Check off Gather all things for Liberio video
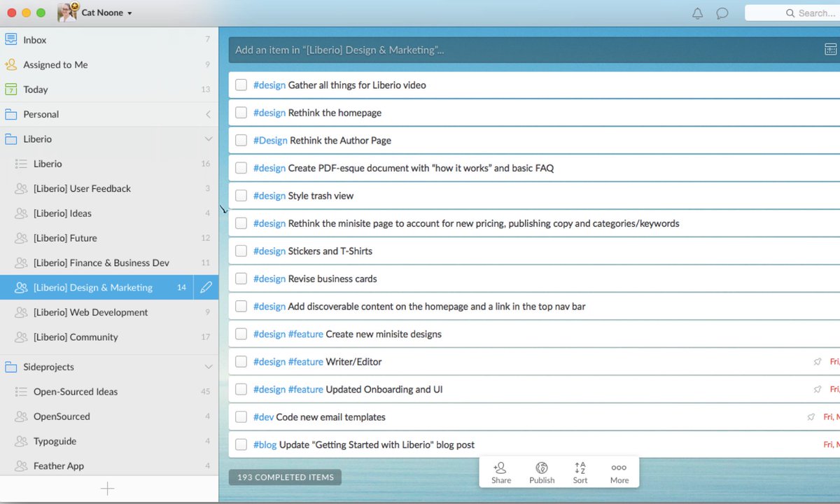Image resolution: width=840 pixels, height=504 pixels. pos(241,85)
